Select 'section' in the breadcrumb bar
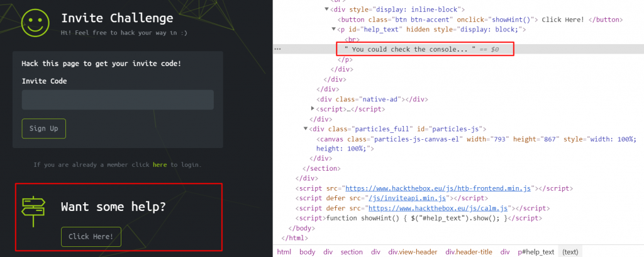644x257 pixels. [x=352, y=252]
